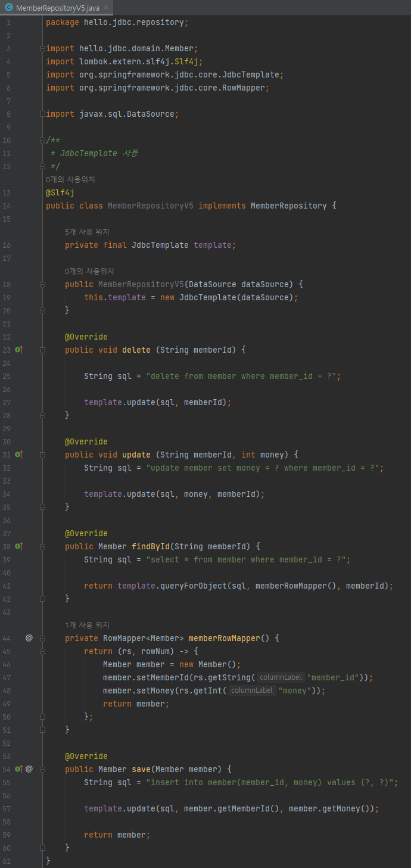Open usages hint '0개의 사용위치' above constructor
This screenshot has width=411, height=868.
click(x=89, y=271)
